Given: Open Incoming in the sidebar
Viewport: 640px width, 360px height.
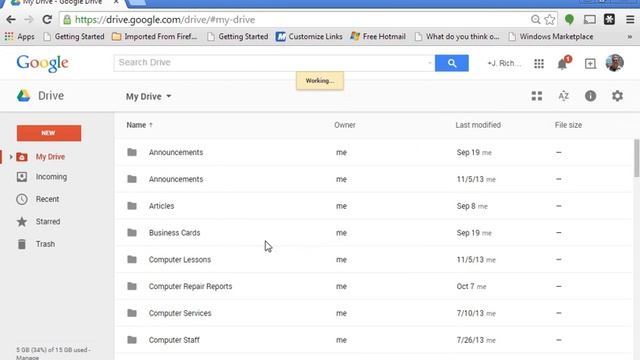Looking at the screenshot, I should point(51,177).
